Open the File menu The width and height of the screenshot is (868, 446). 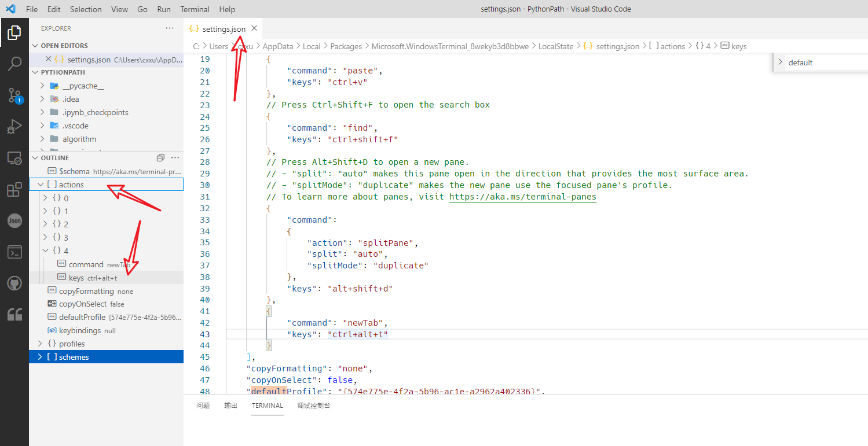click(x=32, y=9)
